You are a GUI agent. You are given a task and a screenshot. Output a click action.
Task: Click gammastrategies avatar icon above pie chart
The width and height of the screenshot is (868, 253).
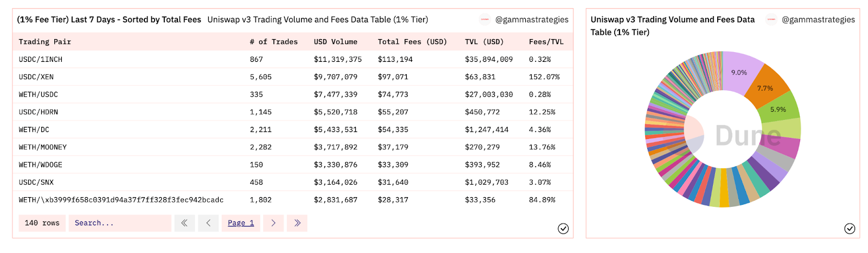[771, 20]
